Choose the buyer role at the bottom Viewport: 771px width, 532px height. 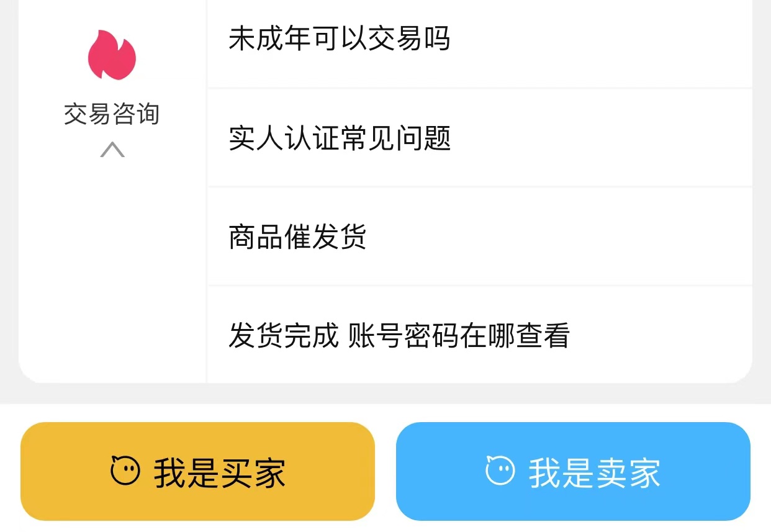coord(197,471)
